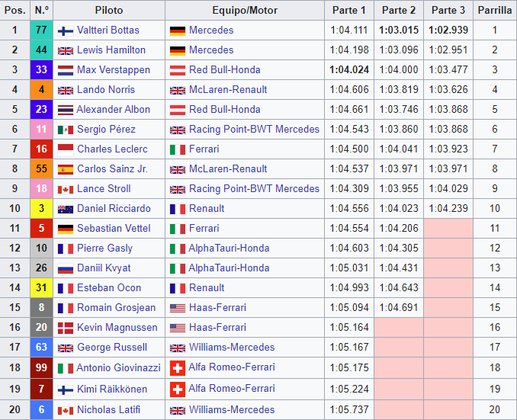Click the teal number 77 cell
Viewport: 517px width, 420px height.
pyautogui.click(x=41, y=30)
